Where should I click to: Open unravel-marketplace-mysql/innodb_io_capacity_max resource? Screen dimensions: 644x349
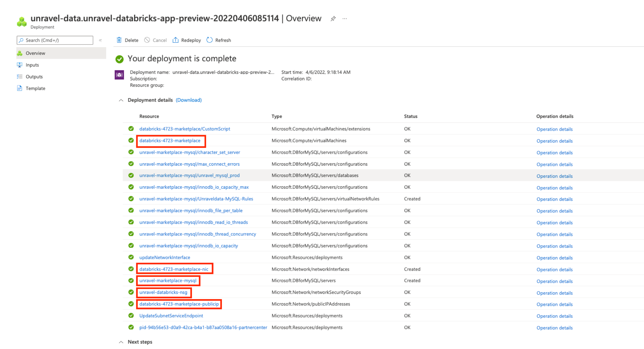click(x=194, y=187)
